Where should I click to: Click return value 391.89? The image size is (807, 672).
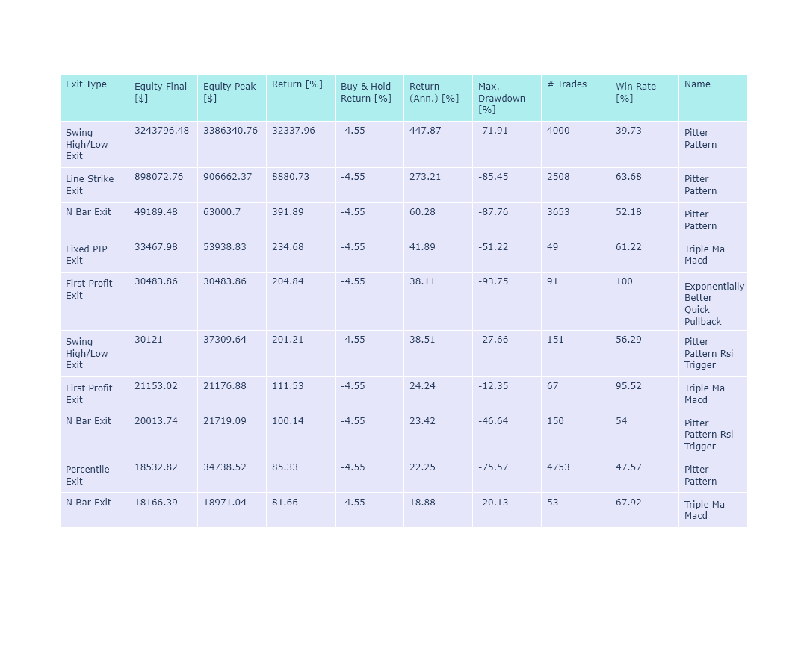288,212
